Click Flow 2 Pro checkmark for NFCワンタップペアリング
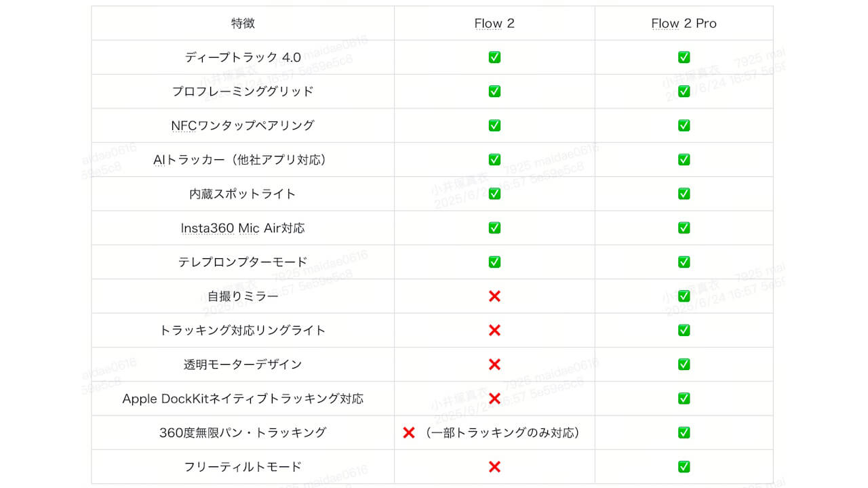This screenshot has width=868, height=488. (684, 125)
